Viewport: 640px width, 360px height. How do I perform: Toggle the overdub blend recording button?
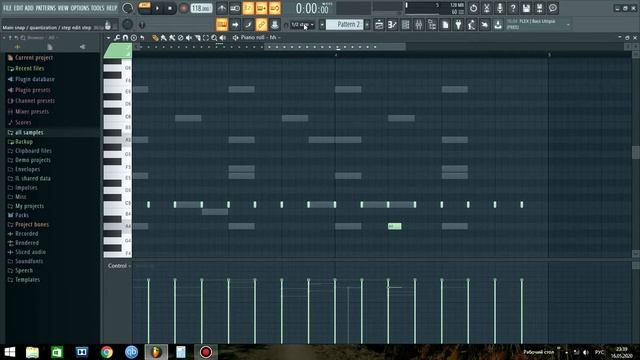coord(262,8)
